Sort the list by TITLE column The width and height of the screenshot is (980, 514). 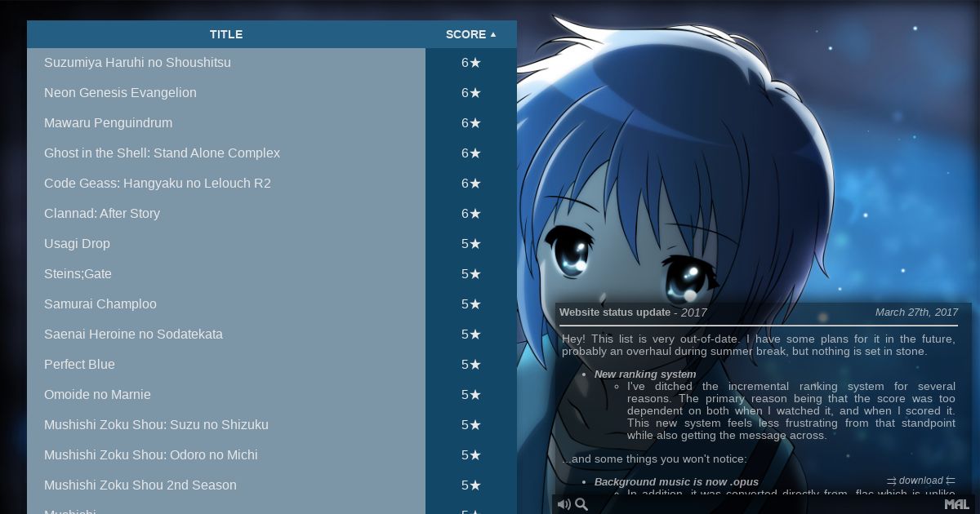coord(226,34)
